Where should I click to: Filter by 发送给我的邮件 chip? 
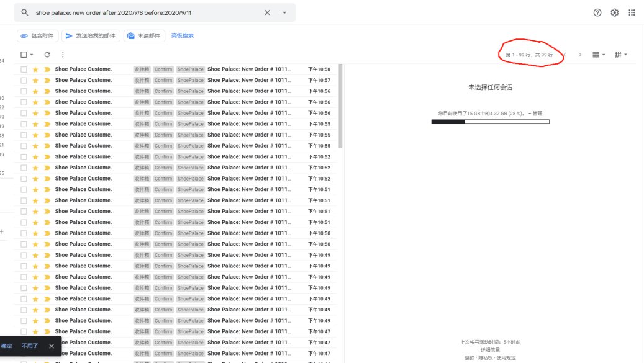point(91,36)
